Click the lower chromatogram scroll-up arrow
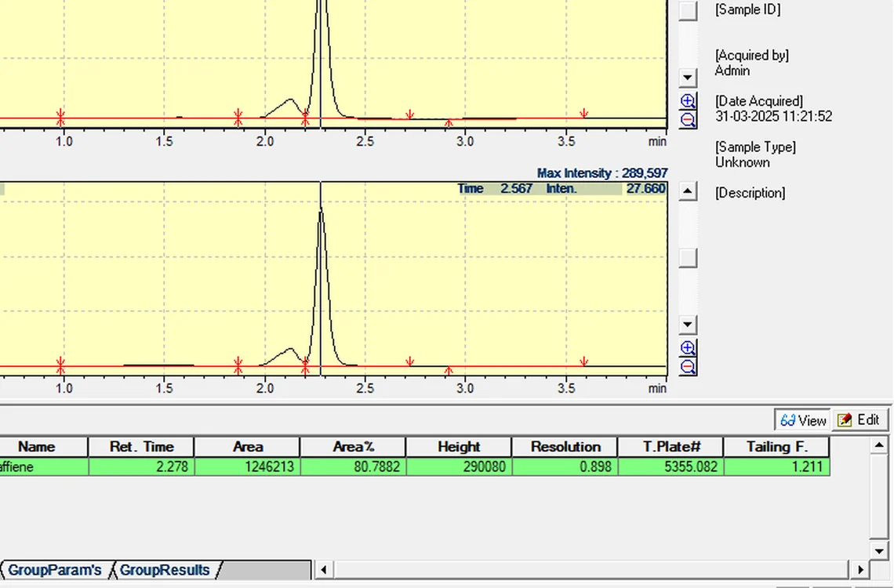 click(688, 191)
